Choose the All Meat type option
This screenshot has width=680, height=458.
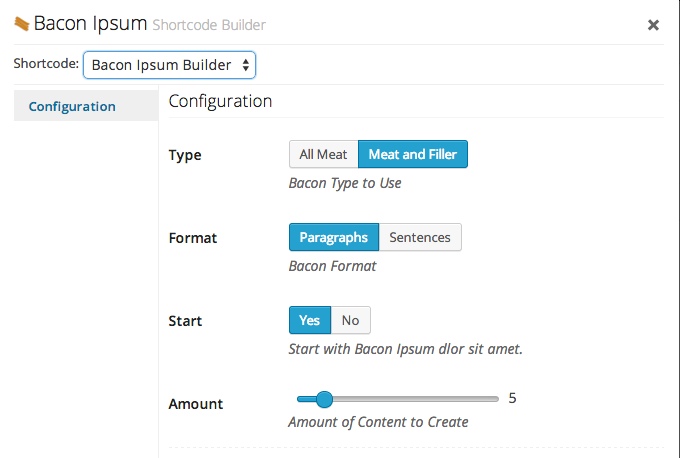323,154
